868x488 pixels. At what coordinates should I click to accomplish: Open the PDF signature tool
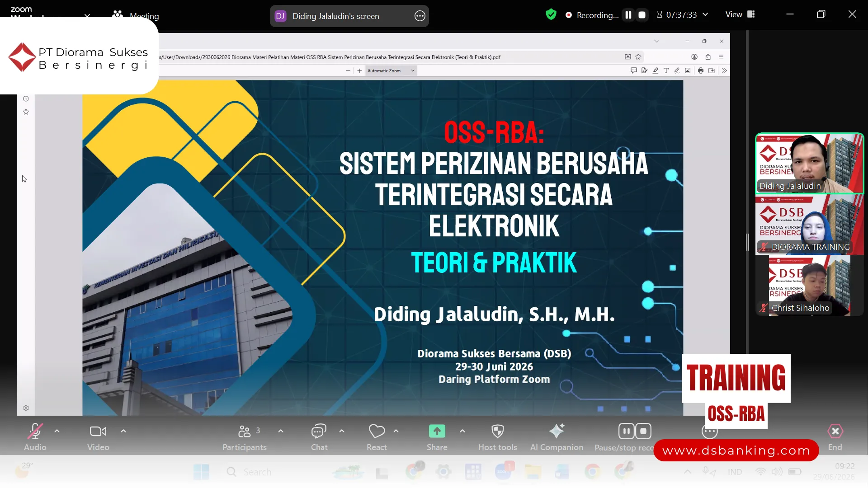pyautogui.click(x=644, y=71)
